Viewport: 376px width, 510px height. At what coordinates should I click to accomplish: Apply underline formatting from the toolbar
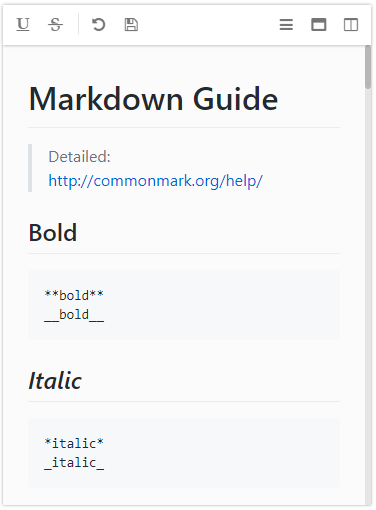click(23, 24)
